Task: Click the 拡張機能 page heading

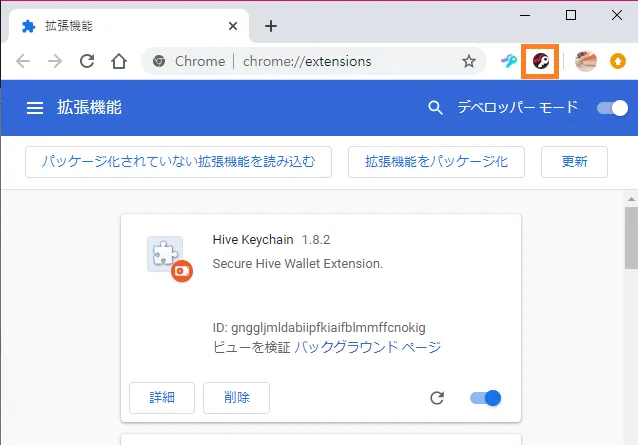Action: pyautogui.click(x=89, y=108)
